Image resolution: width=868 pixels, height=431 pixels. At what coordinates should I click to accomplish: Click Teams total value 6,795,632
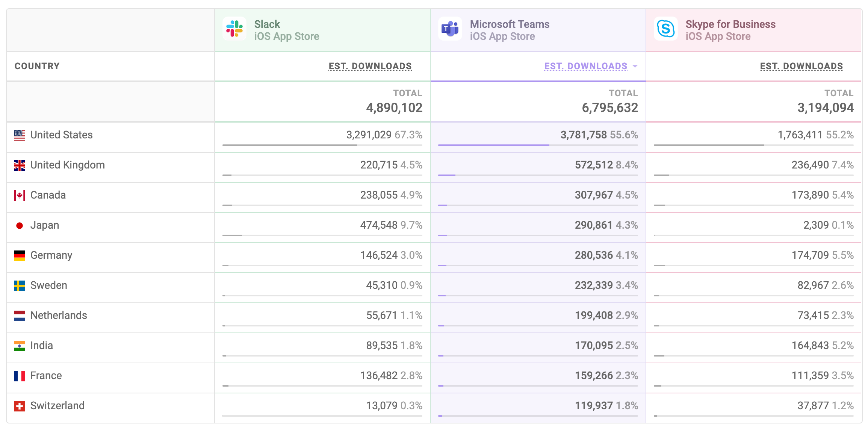pyautogui.click(x=610, y=108)
